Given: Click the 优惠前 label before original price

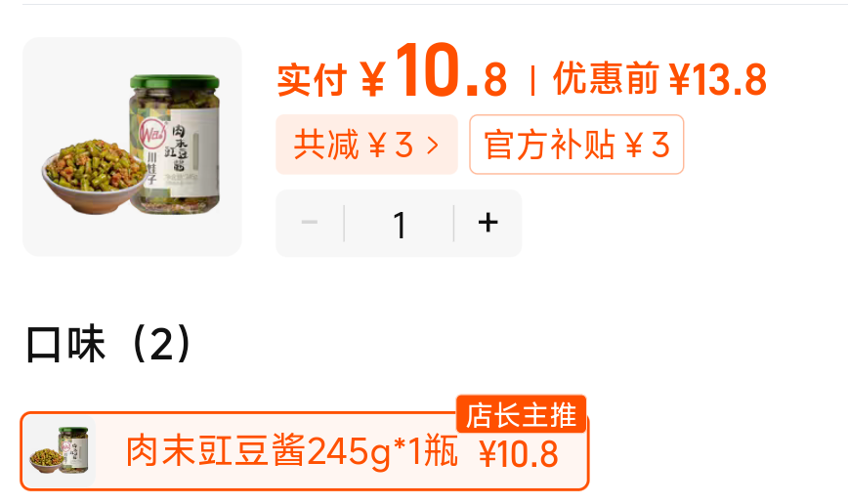Looking at the screenshot, I should [x=607, y=78].
